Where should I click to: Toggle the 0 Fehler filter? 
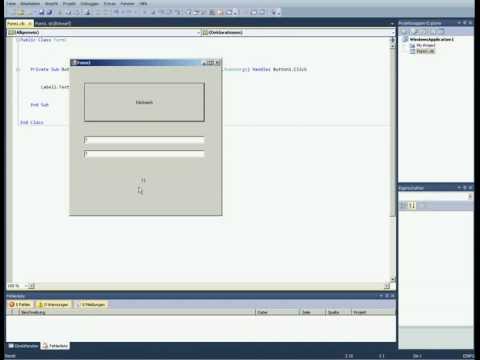20,304
